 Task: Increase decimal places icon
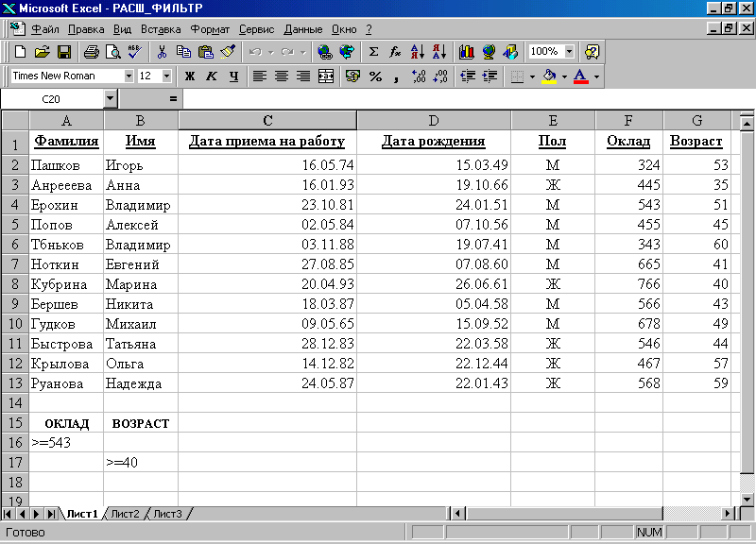pyautogui.click(x=419, y=76)
